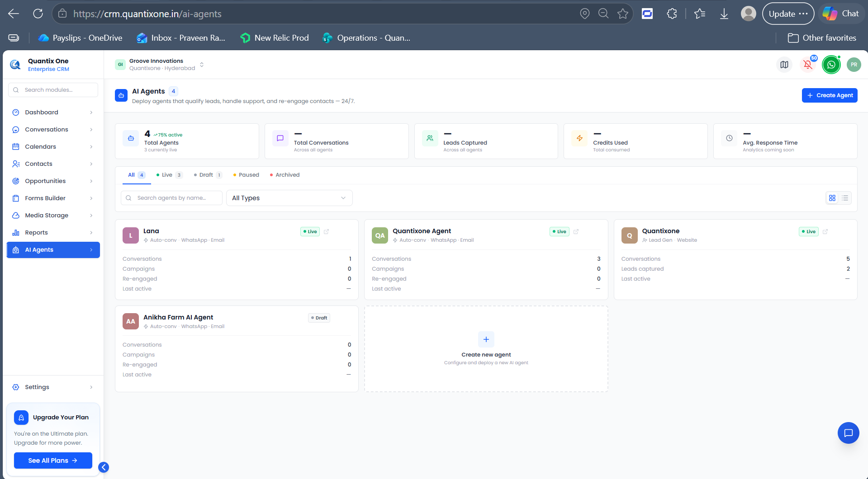The image size is (868, 479).
Task: Select the Draft tab
Action: coord(208,175)
